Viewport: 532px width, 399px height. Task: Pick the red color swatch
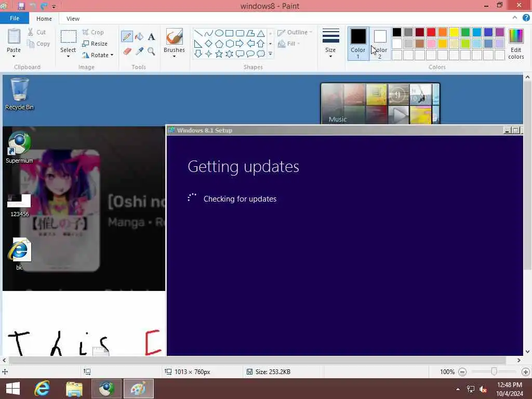[431, 32]
